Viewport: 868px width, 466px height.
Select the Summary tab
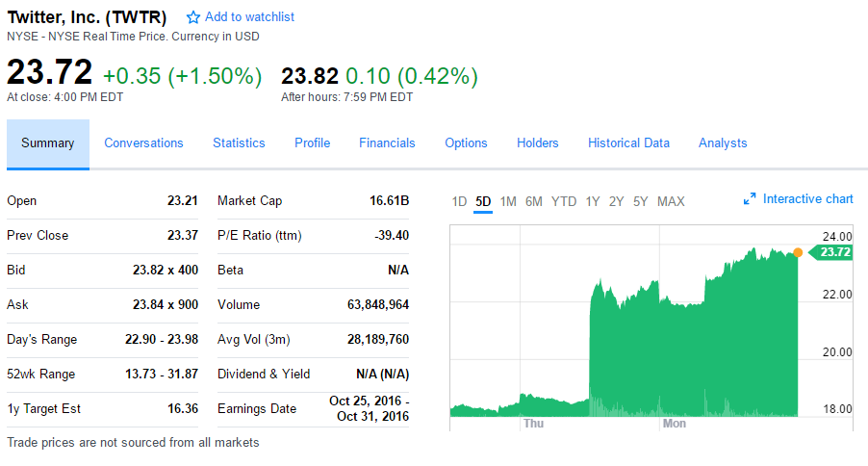click(x=47, y=143)
